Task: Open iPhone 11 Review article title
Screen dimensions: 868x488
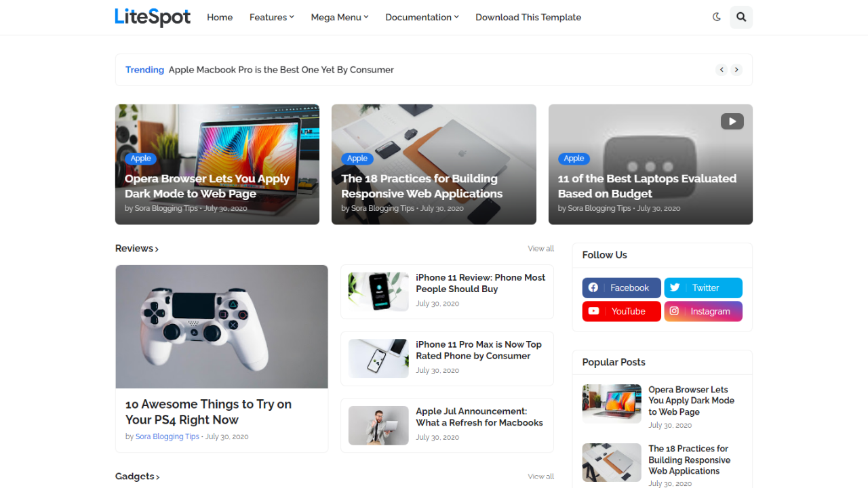Action: click(x=481, y=283)
